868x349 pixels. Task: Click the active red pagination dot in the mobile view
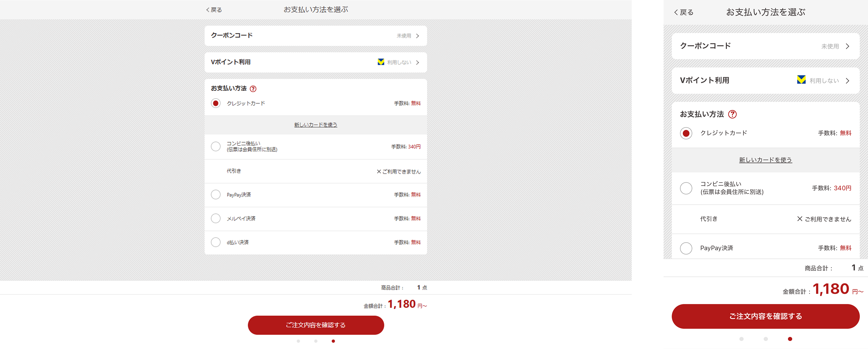pos(790,339)
